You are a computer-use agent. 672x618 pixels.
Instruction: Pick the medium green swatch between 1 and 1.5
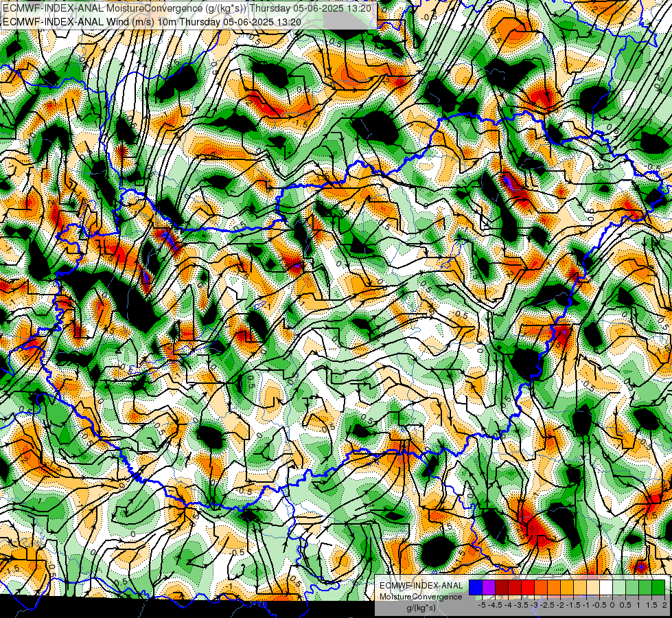[x=645, y=587]
